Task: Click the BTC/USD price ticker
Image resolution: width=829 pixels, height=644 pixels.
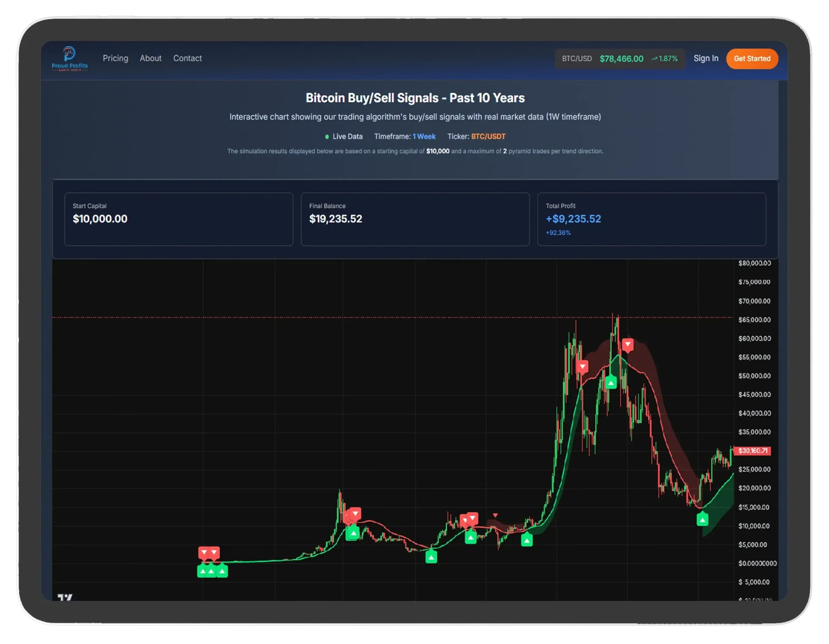Action: click(620, 59)
